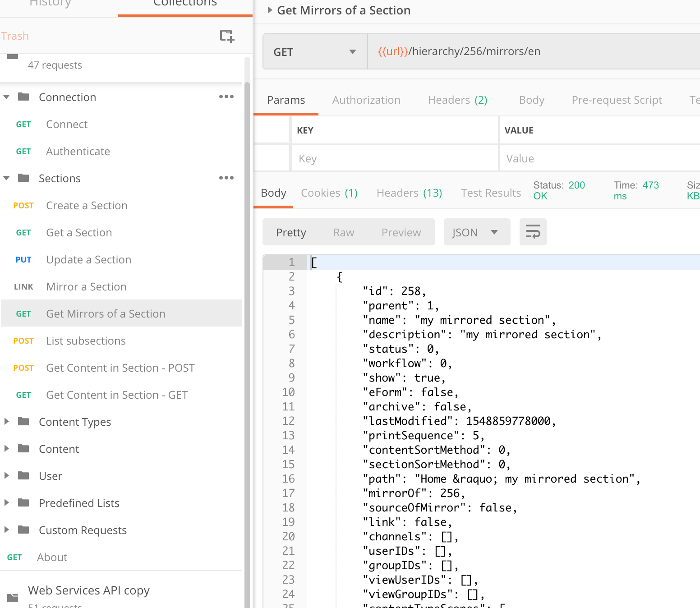Select the Create a Section request
This screenshot has height=608, width=700.
coord(87,206)
